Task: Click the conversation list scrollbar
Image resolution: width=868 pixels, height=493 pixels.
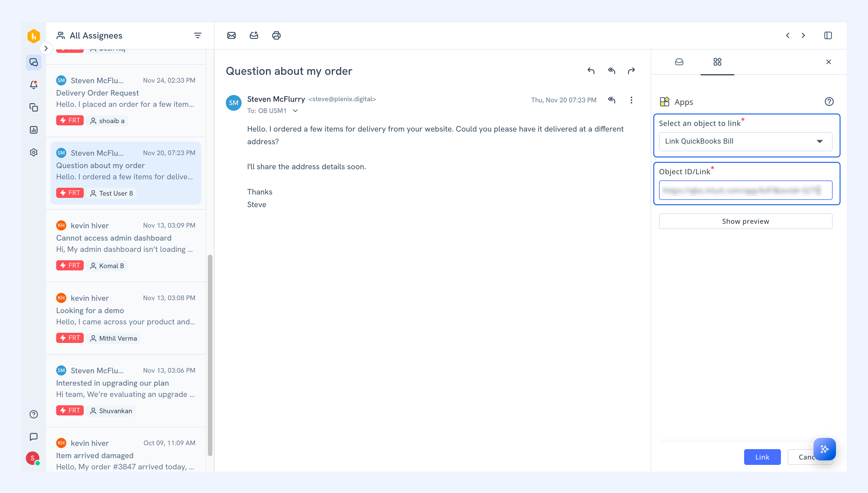Action: click(x=210, y=355)
